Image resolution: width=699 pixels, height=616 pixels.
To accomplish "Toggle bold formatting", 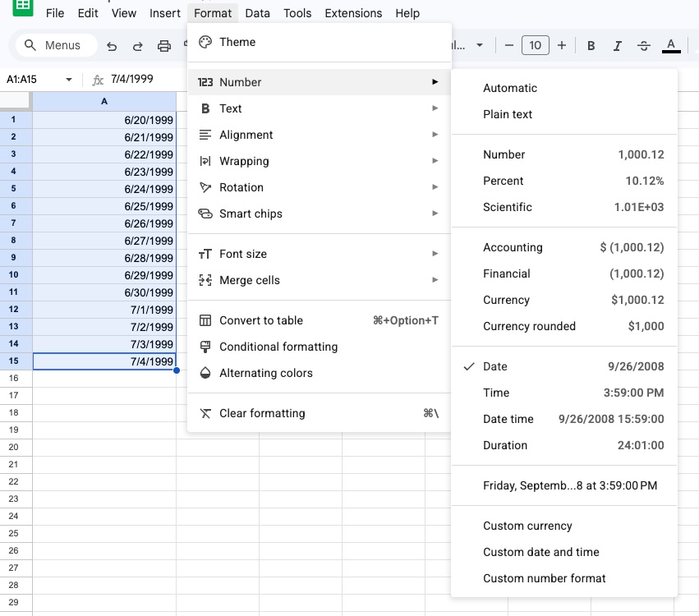I will 591,46.
